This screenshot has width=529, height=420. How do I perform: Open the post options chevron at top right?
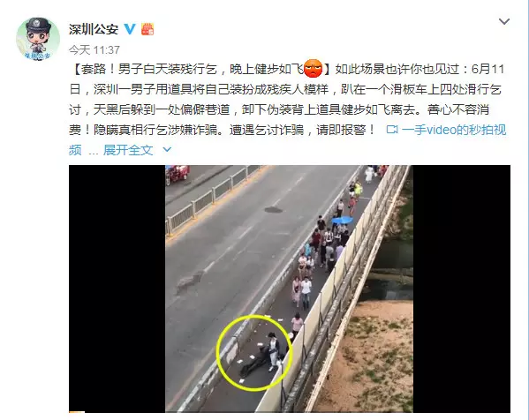(504, 21)
